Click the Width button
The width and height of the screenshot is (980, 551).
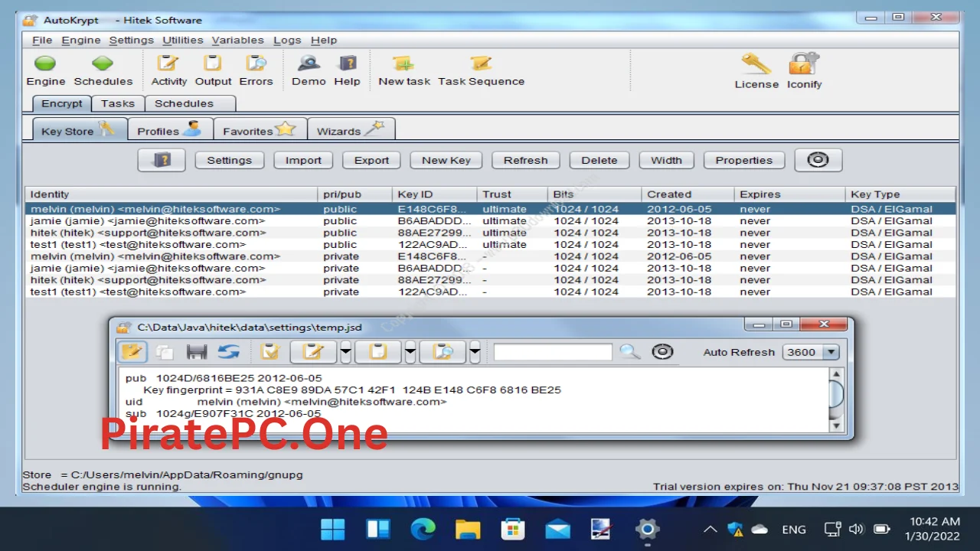(x=666, y=160)
